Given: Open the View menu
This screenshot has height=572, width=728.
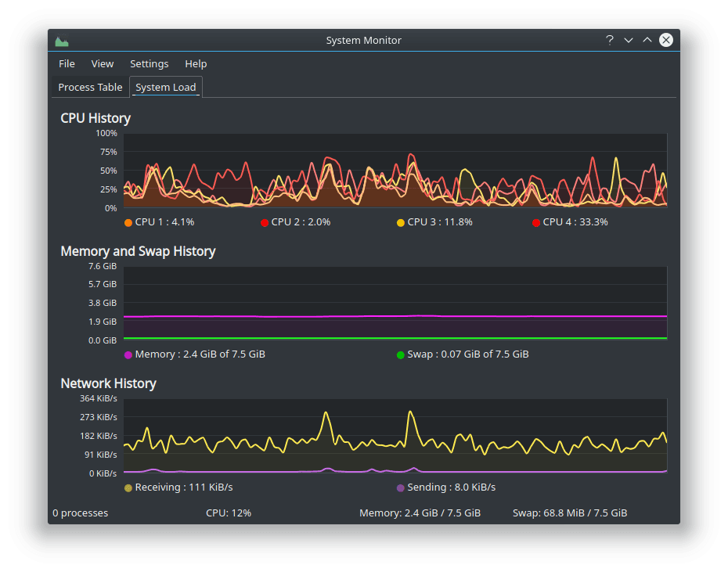Looking at the screenshot, I should tap(103, 63).
